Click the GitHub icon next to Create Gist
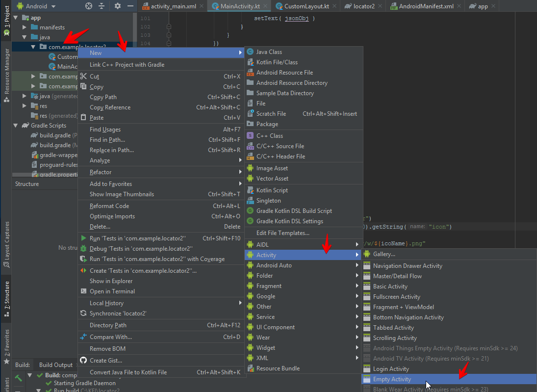The height and width of the screenshot is (392, 537). coord(83,361)
